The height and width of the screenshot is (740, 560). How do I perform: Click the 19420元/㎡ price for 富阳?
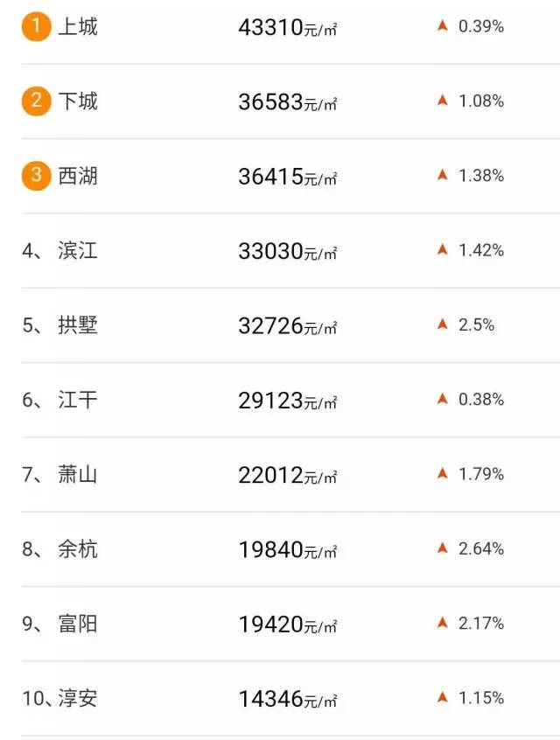pyautogui.click(x=287, y=625)
